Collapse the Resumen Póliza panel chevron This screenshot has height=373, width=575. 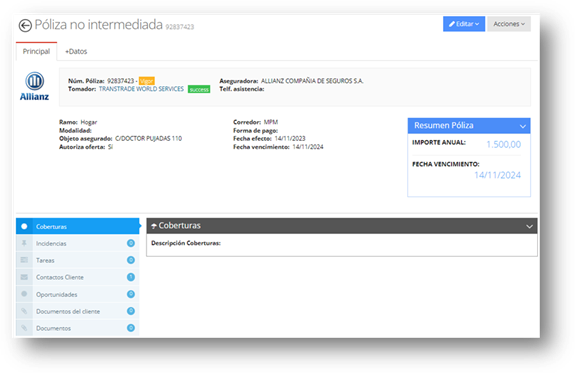(523, 126)
